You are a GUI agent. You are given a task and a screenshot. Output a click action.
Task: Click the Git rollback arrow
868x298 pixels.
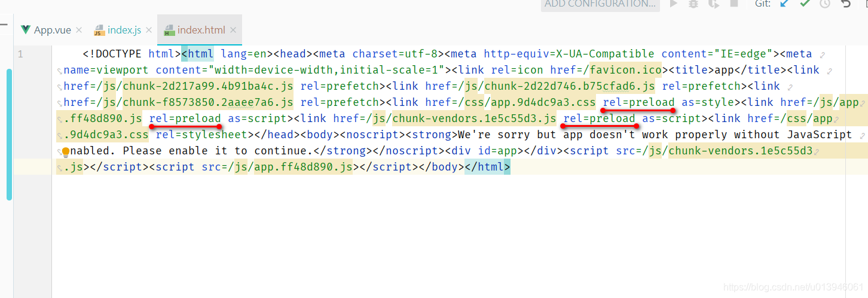(x=846, y=4)
